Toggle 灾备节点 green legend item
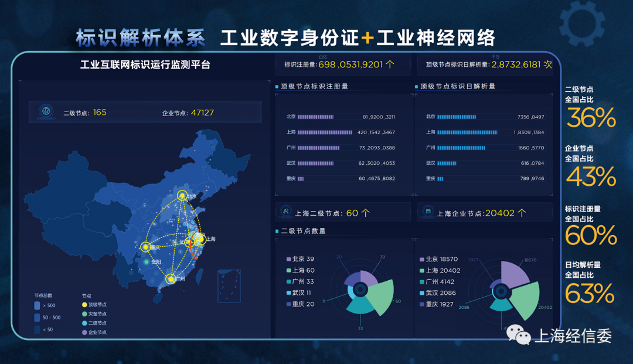Viewport: 633px width, 364px height. (85, 314)
